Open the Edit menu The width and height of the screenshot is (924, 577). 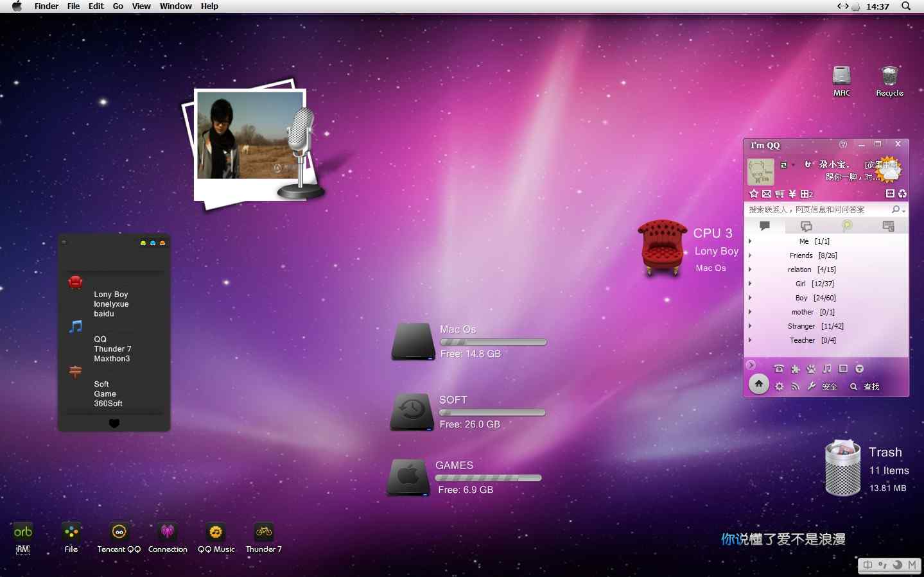click(x=96, y=6)
